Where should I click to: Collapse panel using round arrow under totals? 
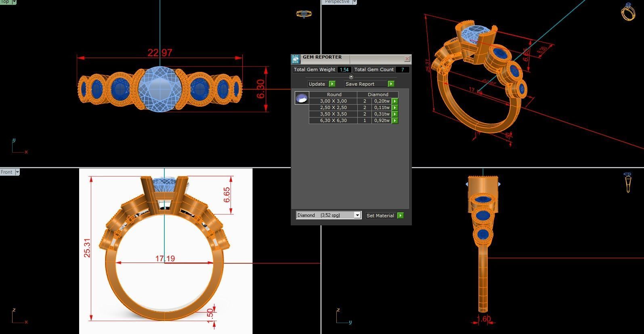(x=351, y=77)
